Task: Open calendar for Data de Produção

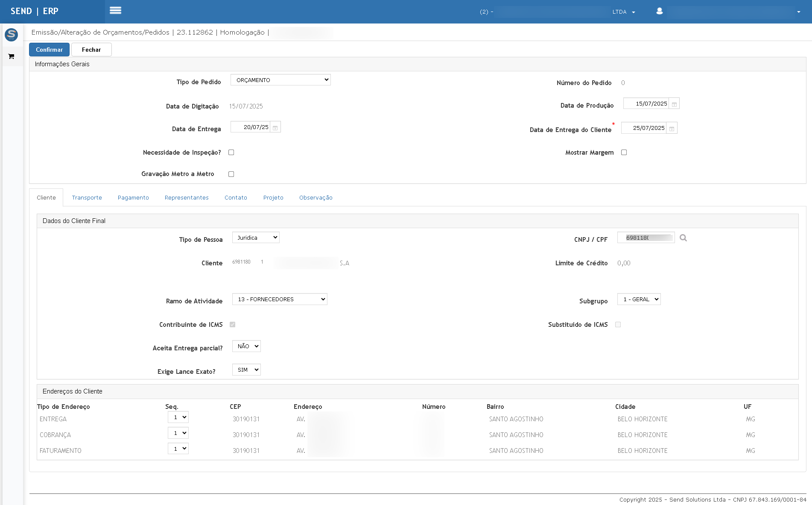Action: click(x=674, y=104)
